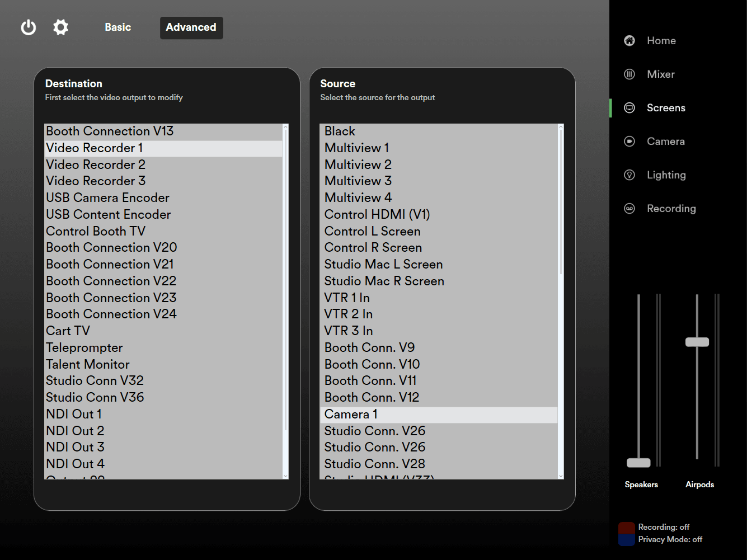
Task: Click the Camera sidebar icon
Action: point(629,141)
